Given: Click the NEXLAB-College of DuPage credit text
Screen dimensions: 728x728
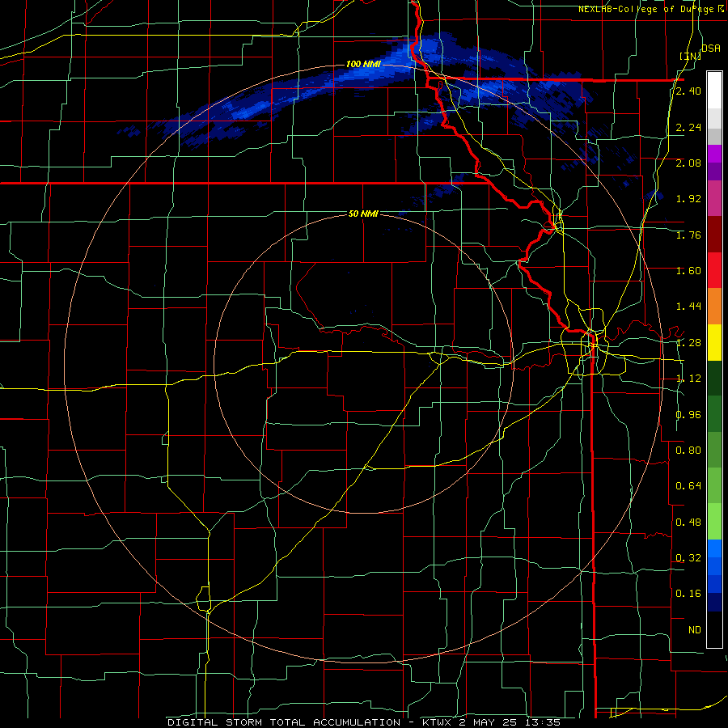Looking at the screenshot, I should coord(653,9).
